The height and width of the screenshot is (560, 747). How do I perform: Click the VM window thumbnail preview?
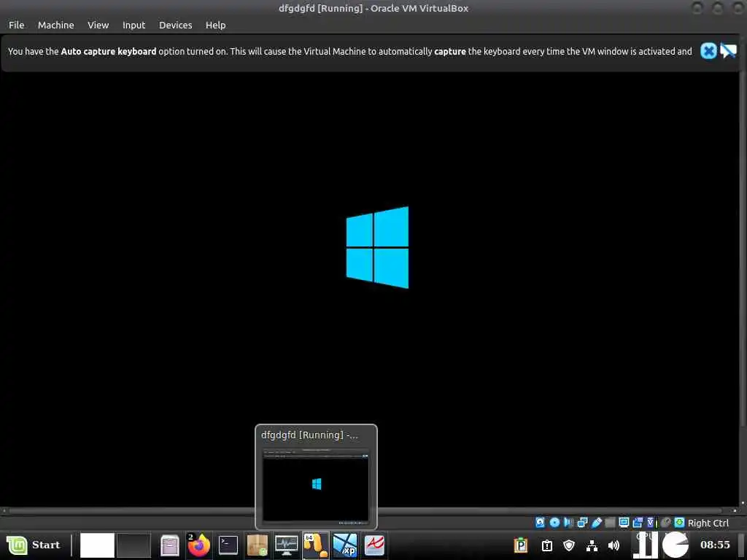(x=317, y=484)
